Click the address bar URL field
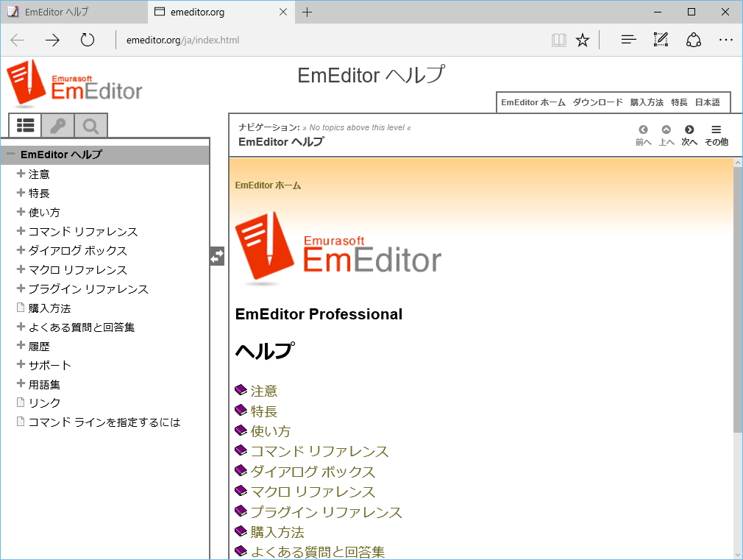The image size is (743, 560). coord(181,40)
